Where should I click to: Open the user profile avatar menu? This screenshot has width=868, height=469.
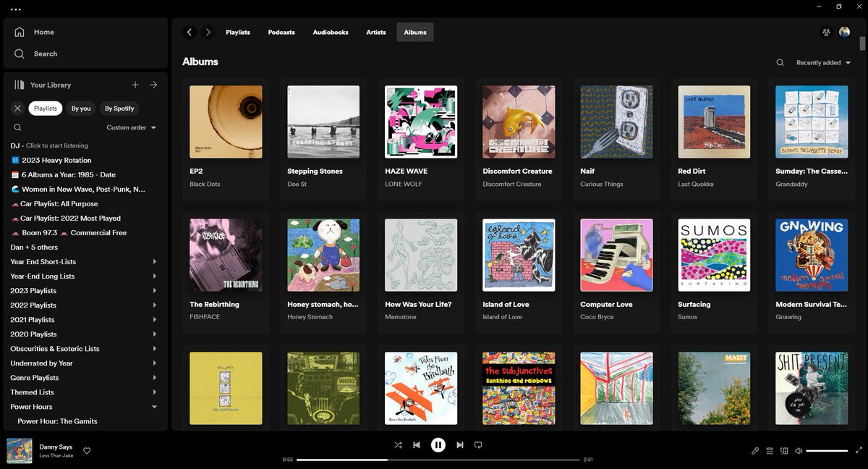pos(844,32)
